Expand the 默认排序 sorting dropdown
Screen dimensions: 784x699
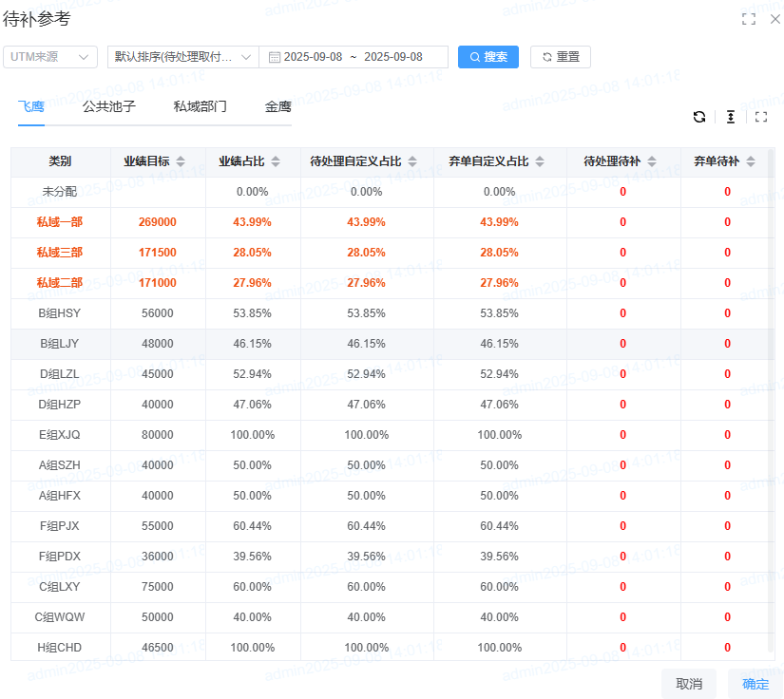click(x=182, y=57)
